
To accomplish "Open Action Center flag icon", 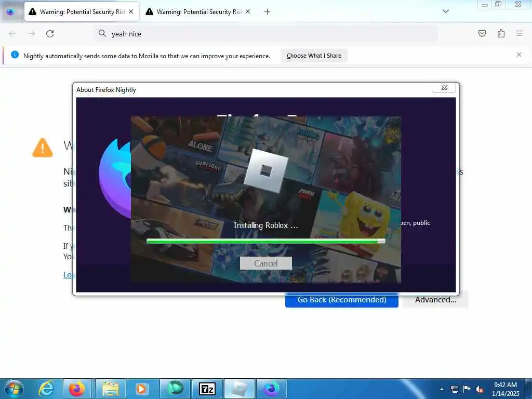I will point(467,389).
